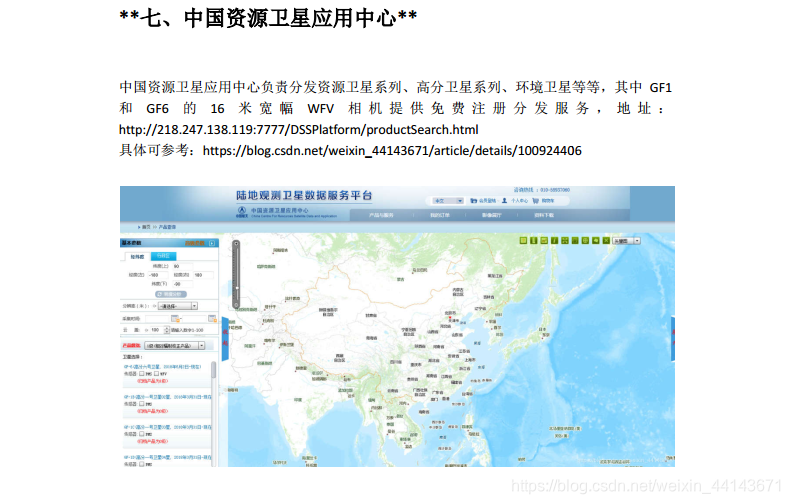Tick the WFV checkbox under GF-6
Image resolution: width=790 pixels, height=504 pixels.
[x=157, y=373]
